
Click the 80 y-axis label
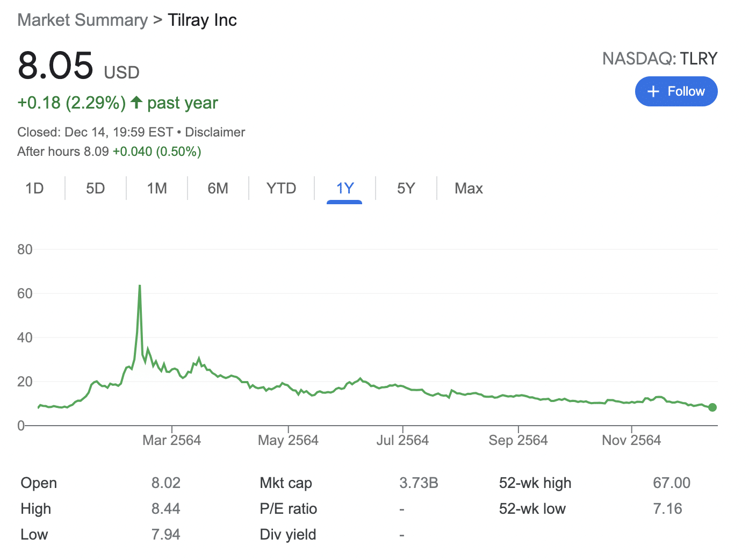[25, 249]
